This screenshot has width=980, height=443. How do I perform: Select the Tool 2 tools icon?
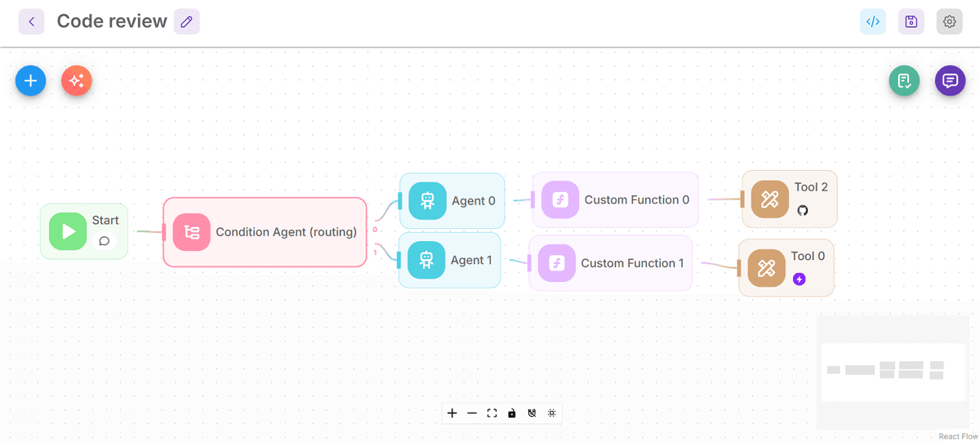coord(769,199)
